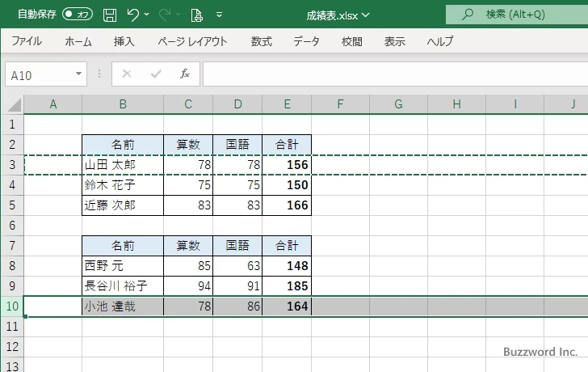Select column F header

[x=340, y=104]
